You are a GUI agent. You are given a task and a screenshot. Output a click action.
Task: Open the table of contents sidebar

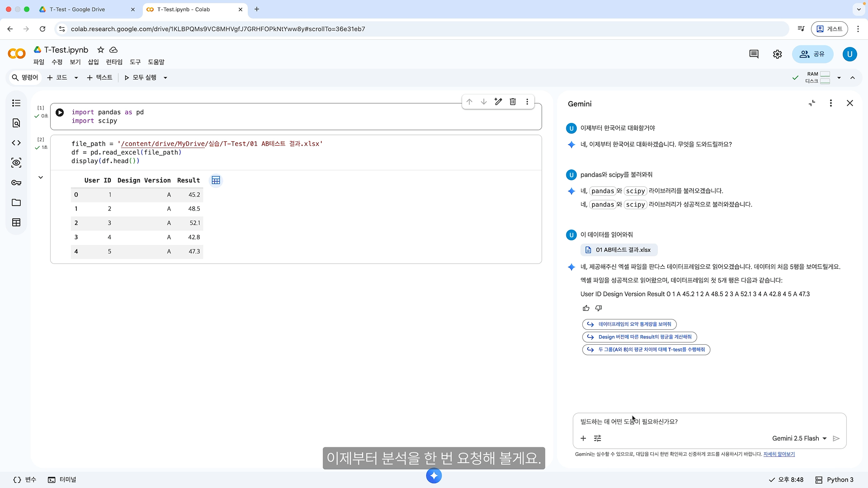click(16, 103)
